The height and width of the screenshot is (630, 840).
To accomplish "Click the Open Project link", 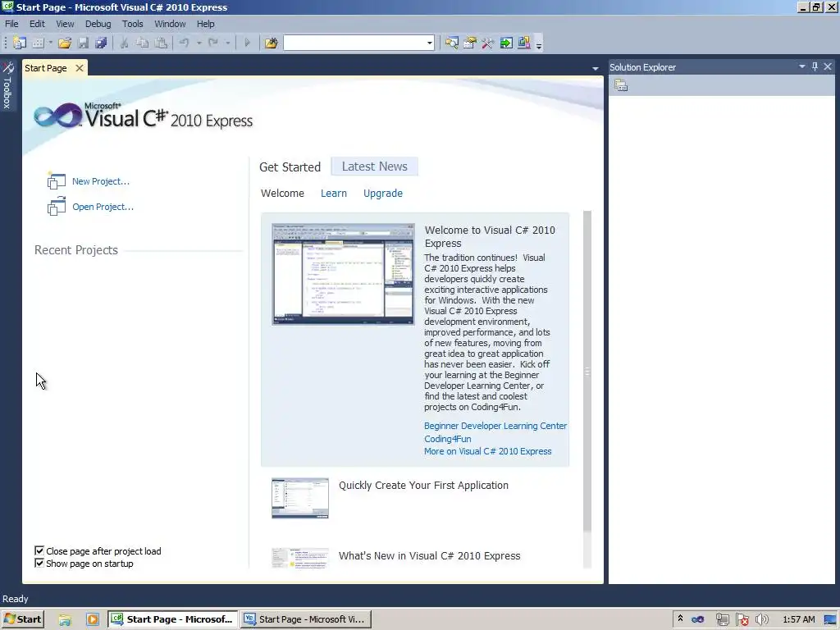I will [103, 207].
